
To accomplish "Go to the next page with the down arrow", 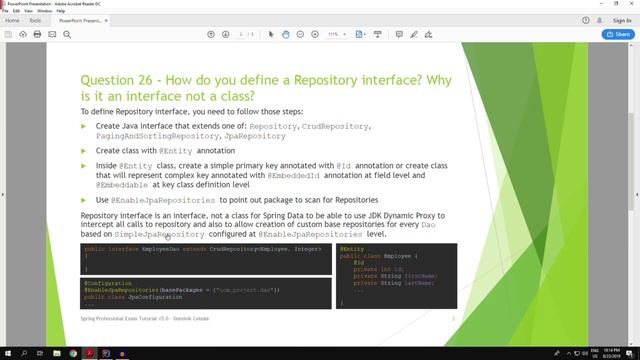I will (225, 35).
